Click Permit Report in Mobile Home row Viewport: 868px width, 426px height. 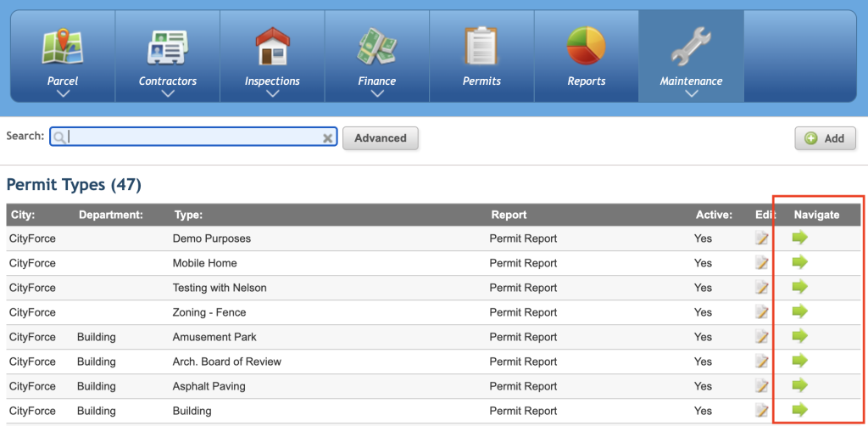tap(523, 263)
